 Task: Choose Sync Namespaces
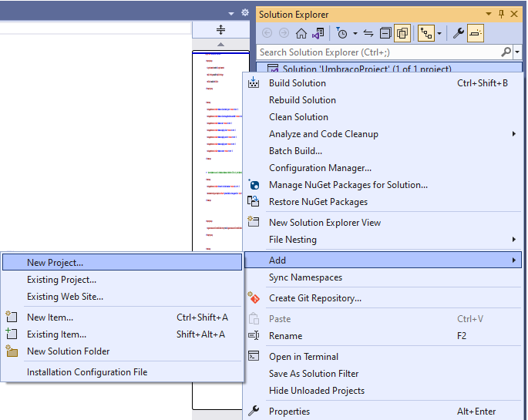point(384,277)
